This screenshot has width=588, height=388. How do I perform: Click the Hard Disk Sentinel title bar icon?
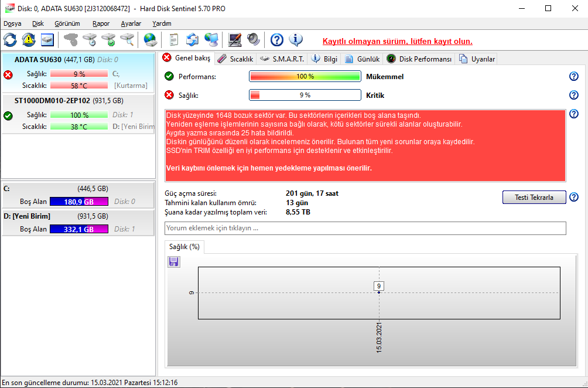click(10, 8)
